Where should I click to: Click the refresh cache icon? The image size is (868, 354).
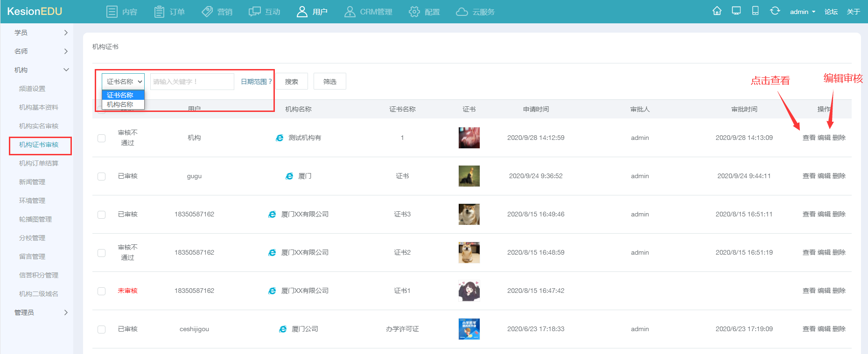click(775, 11)
